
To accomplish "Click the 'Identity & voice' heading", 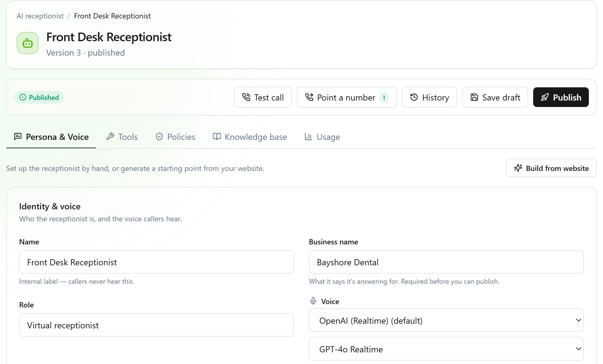I will (50, 206).
